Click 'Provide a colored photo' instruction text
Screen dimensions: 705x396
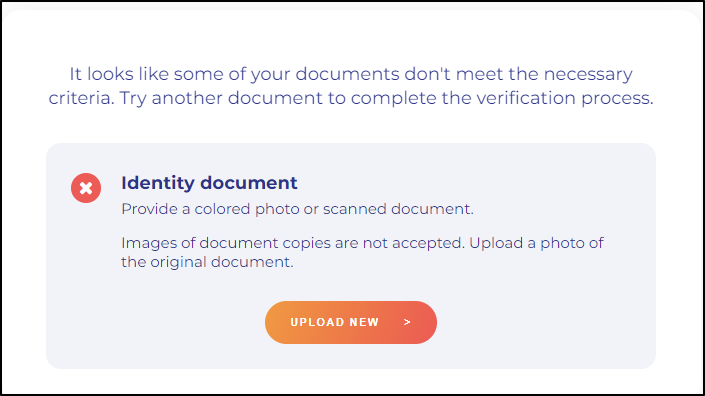pyautogui.click(x=297, y=209)
